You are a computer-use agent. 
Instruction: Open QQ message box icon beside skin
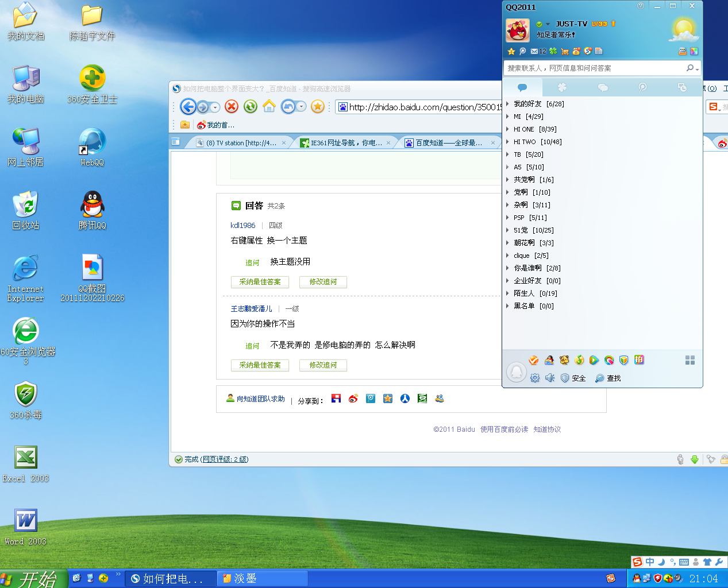[x=683, y=51]
